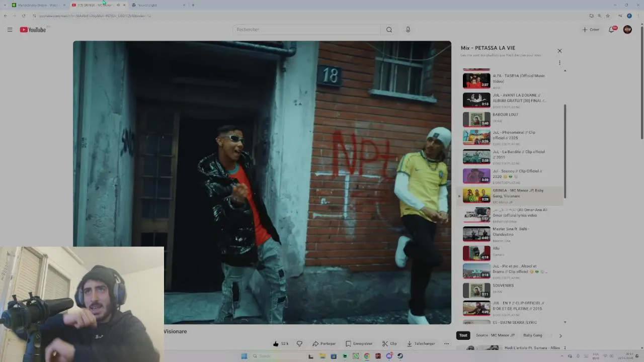Open the browser install app icon

point(592,16)
